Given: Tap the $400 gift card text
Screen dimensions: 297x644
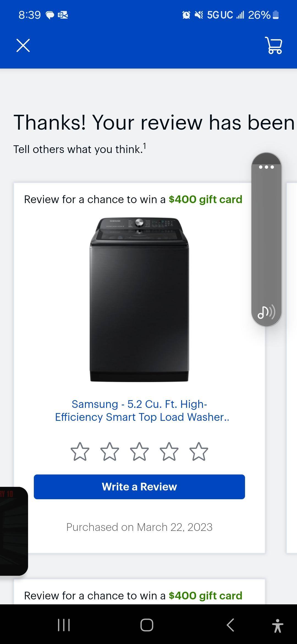Looking at the screenshot, I should pos(205,200).
